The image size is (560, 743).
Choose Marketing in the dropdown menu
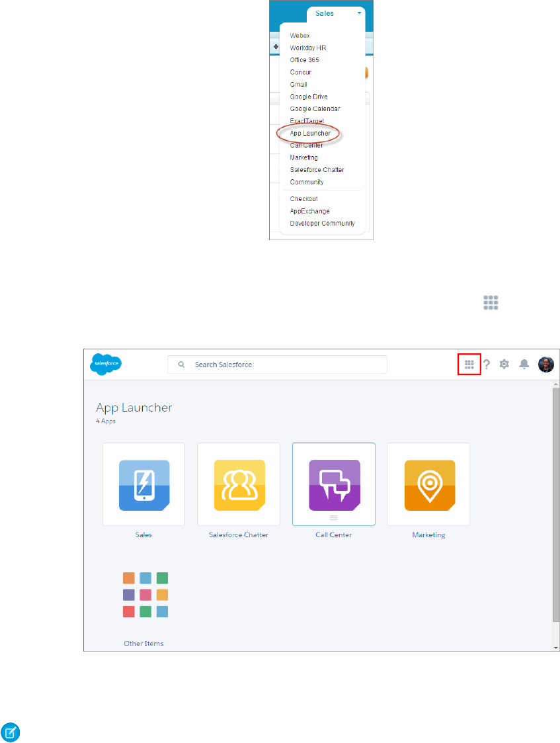(303, 157)
